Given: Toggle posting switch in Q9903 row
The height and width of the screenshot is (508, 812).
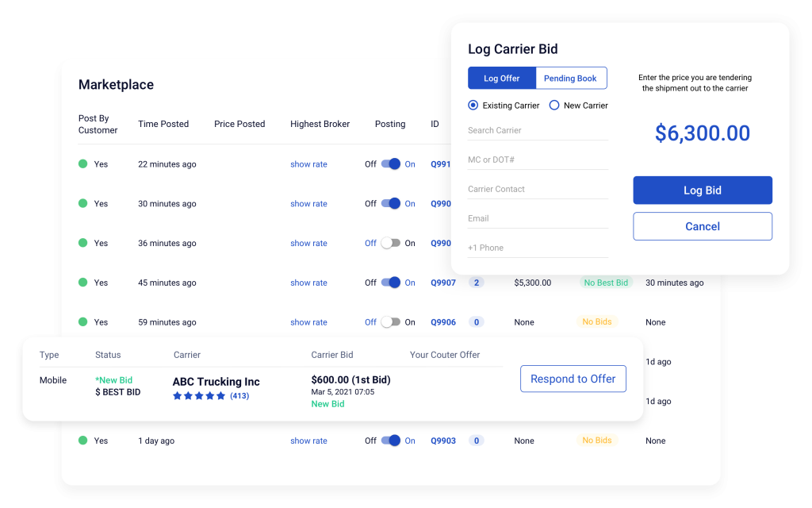Looking at the screenshot, I should point(391,441).
